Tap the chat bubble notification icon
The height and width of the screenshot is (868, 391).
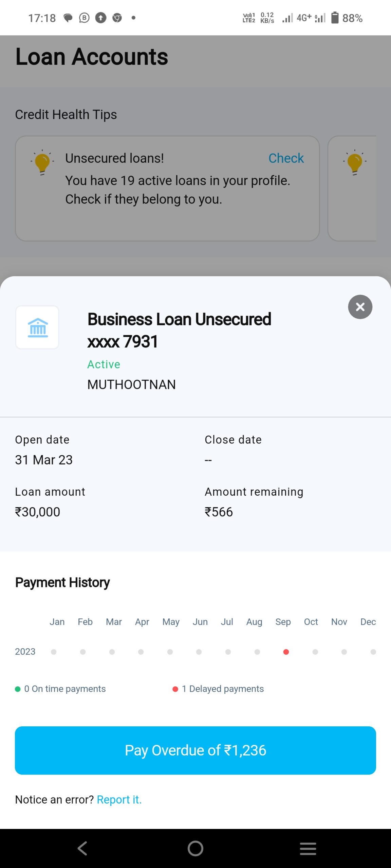pyautogui.click(x=68, y=18)
